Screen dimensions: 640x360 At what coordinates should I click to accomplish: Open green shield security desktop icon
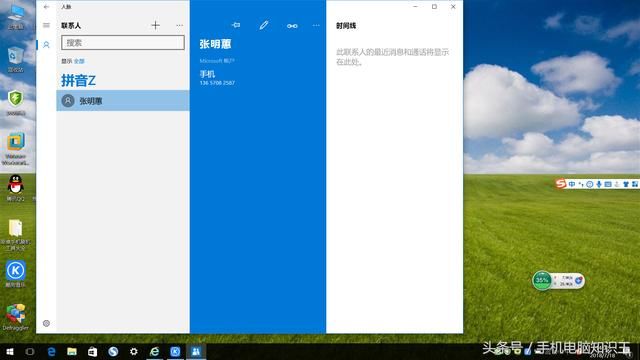(16, 102)
